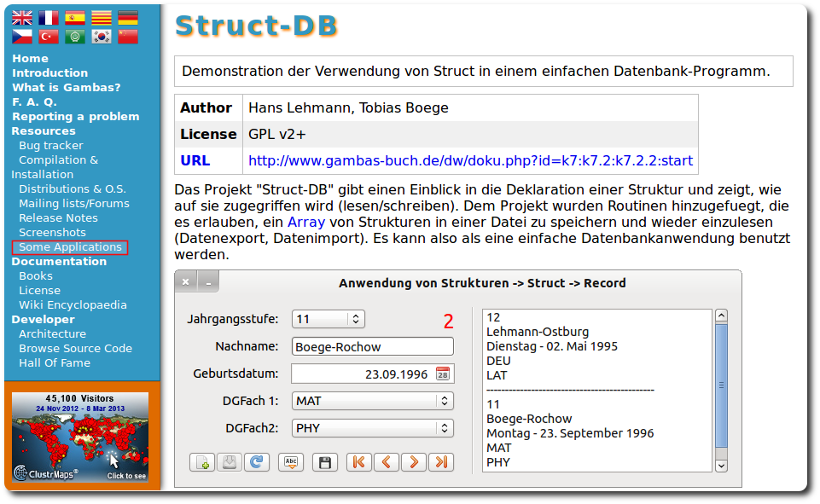The height and width of the screenshot is (504, 820).
Task: Open the gambas-buch.de URL link
Action: point(470,160)
